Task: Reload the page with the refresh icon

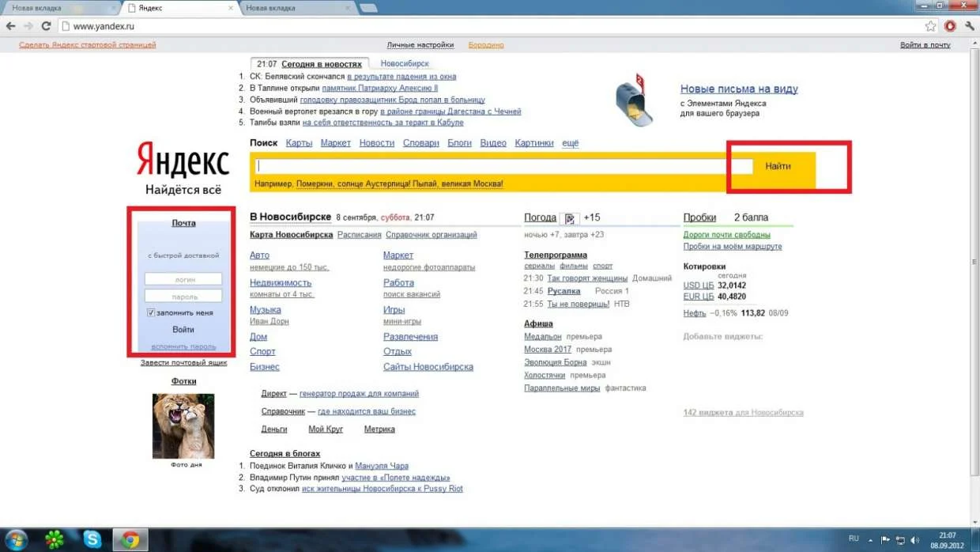Action: pos(46,26)
